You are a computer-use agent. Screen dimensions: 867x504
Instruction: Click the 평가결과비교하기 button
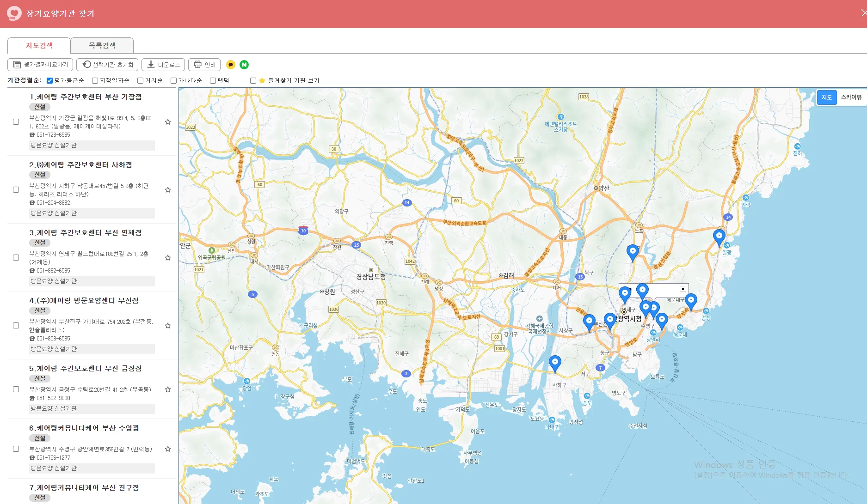(41, 65)
